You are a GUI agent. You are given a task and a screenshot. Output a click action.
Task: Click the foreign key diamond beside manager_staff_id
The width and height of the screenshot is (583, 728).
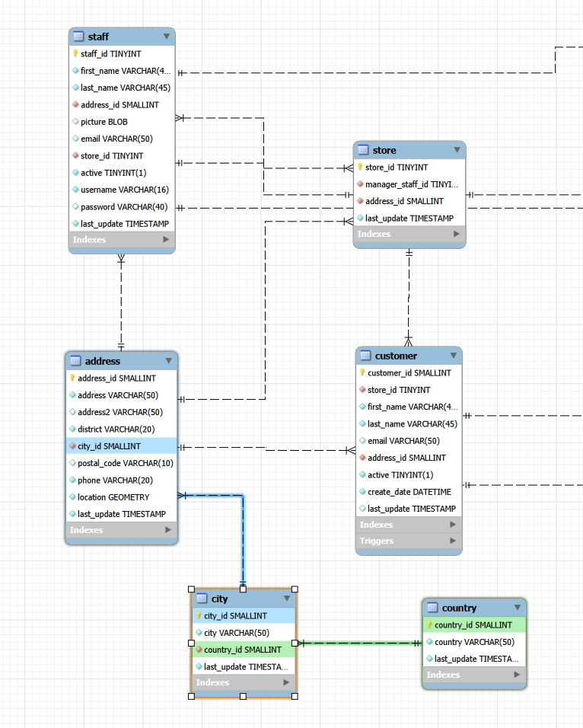click(x=360, y=184)
